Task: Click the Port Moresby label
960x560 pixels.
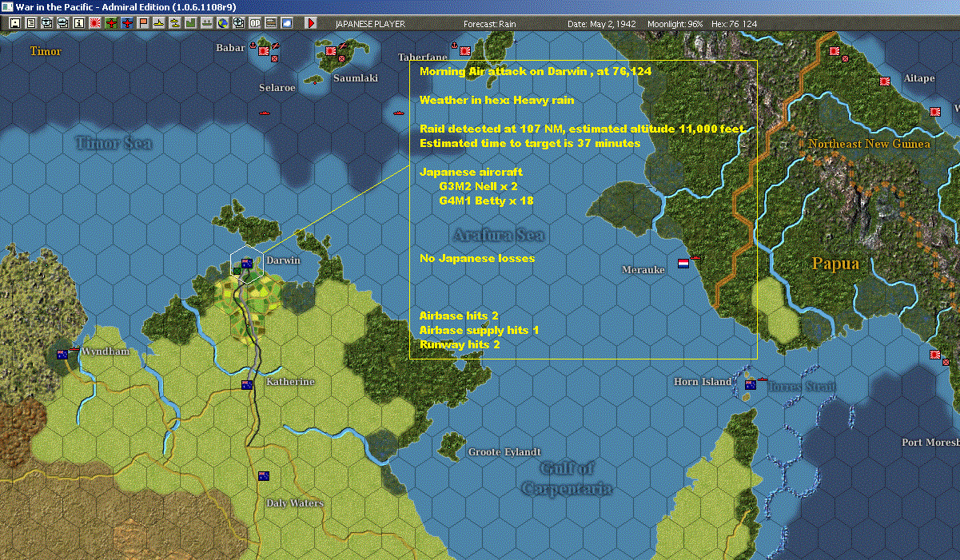Action: (930, 443)
